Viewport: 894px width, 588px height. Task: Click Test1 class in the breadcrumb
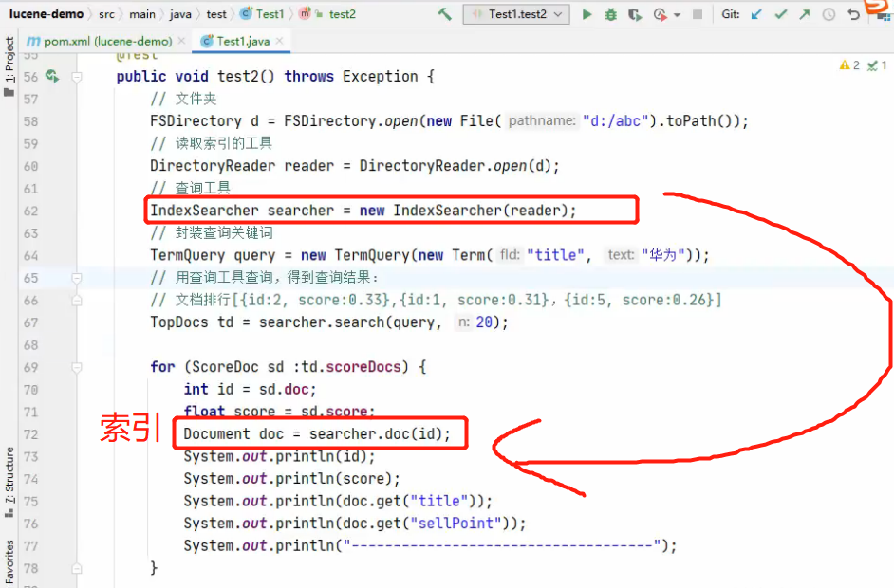tap(262, 14)
